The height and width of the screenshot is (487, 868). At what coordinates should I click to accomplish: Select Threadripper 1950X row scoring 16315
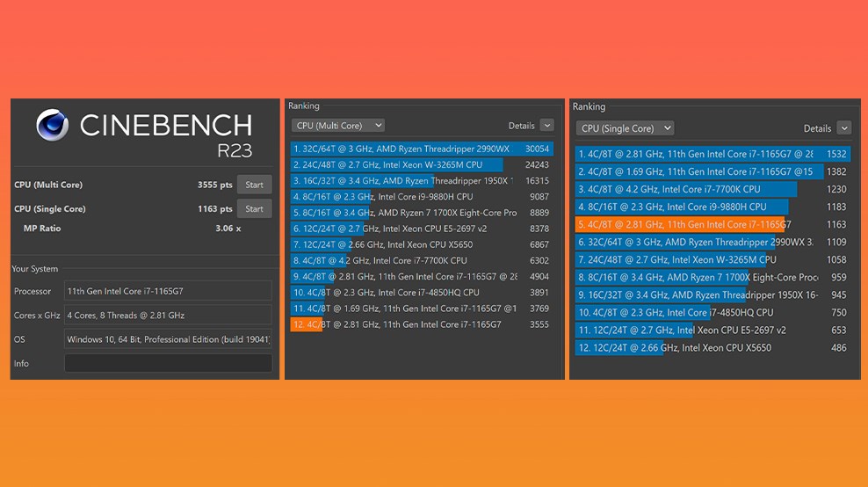click(422, 180)
